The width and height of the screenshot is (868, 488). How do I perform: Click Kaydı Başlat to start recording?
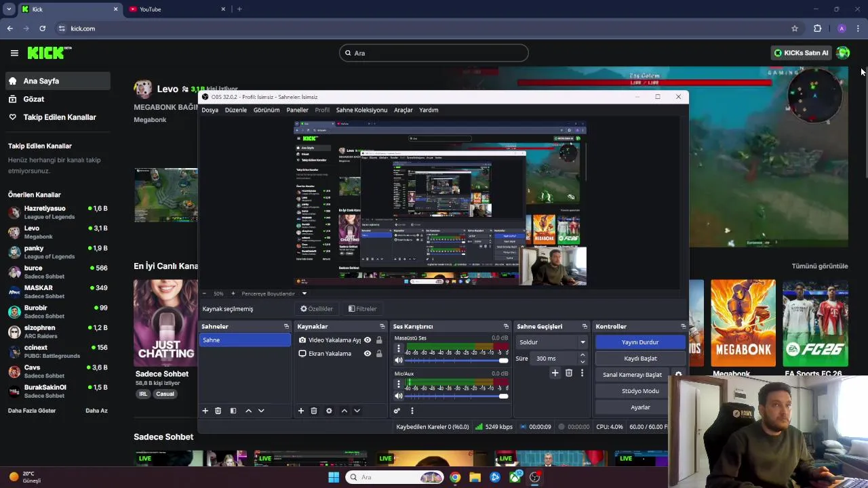[640, 359]
